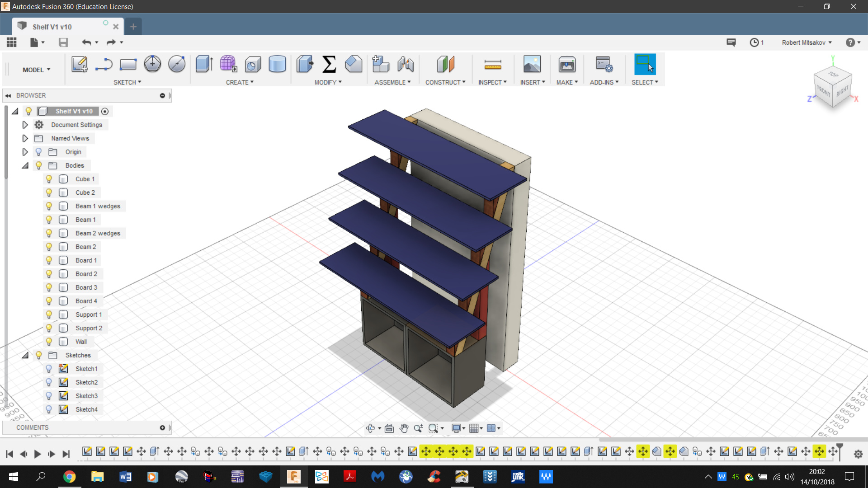868x488 pixels.
Task: Toggle visibility of Beam 1 wedges
Action: (x=49, y=206)
